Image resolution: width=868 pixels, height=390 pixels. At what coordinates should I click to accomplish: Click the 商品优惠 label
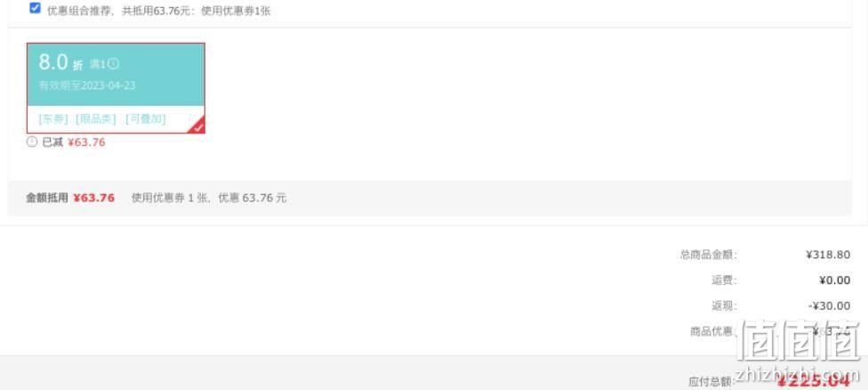click(x=713, y=331)
